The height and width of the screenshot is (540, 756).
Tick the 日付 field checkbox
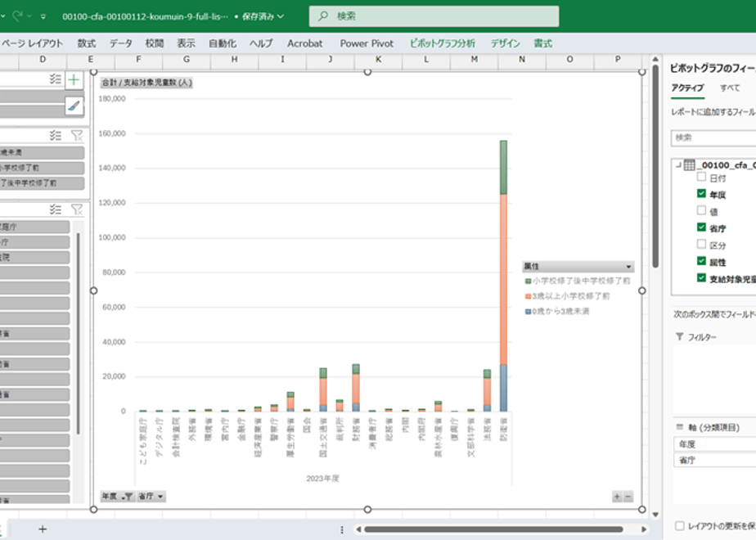(701, 177)
